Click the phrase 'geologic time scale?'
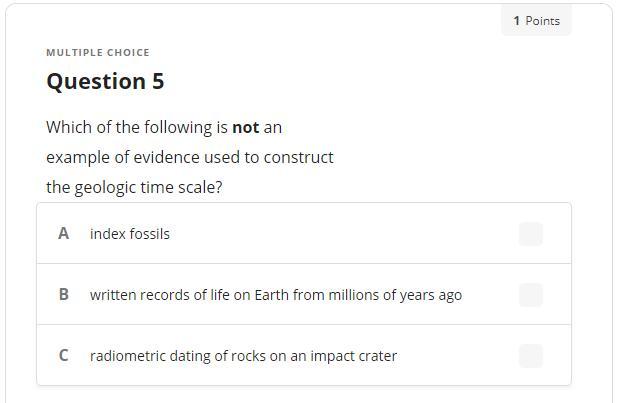Viewport: 631px width, 403px height. click(x=148, y=188)
